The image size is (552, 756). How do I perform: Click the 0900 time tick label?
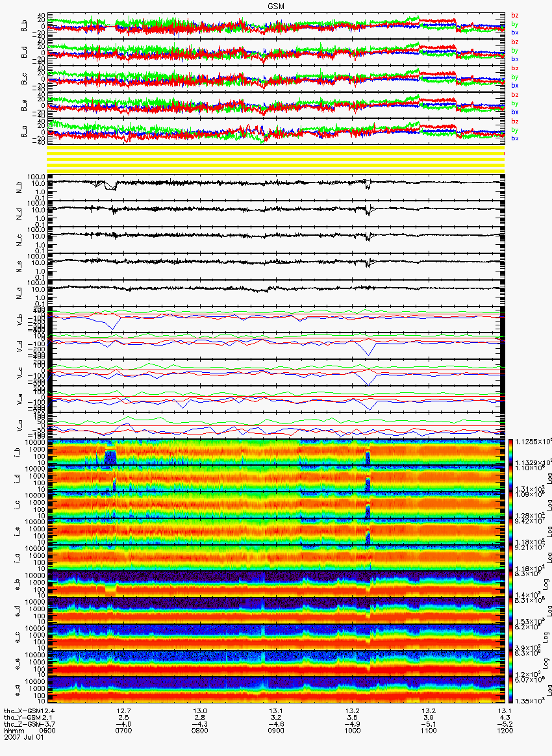[276, 731]
